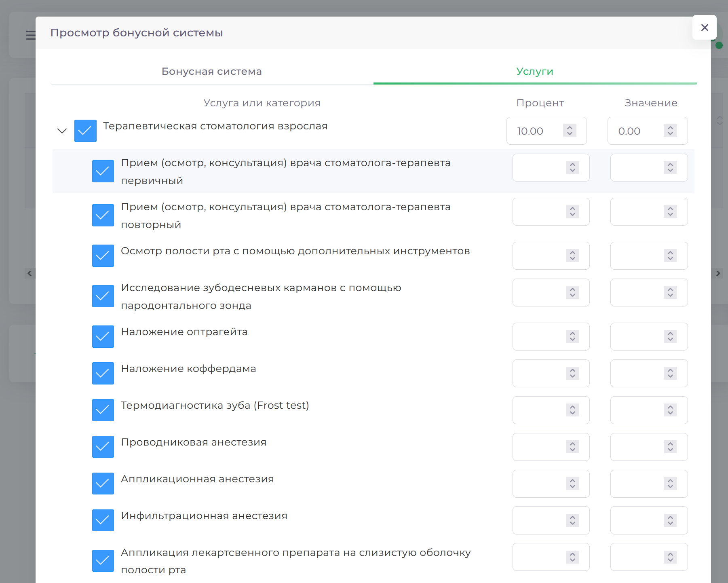Click percent field for Аппликация лекарственного препарата

pos(551,557)
